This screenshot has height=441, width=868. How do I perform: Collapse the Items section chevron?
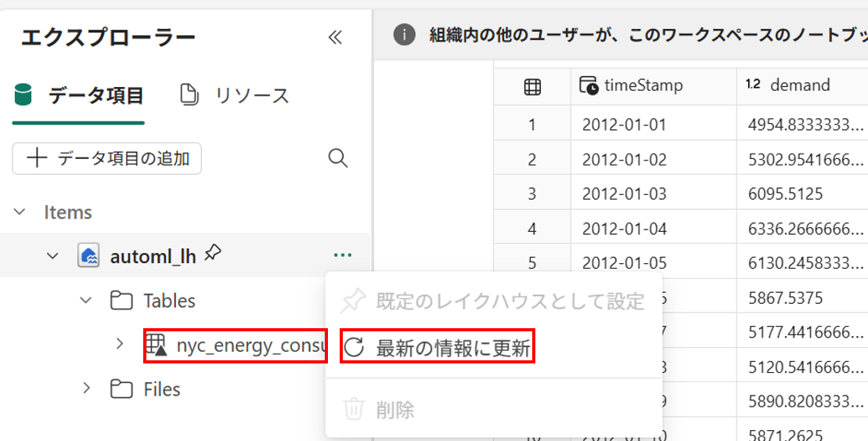click(20, 212)
